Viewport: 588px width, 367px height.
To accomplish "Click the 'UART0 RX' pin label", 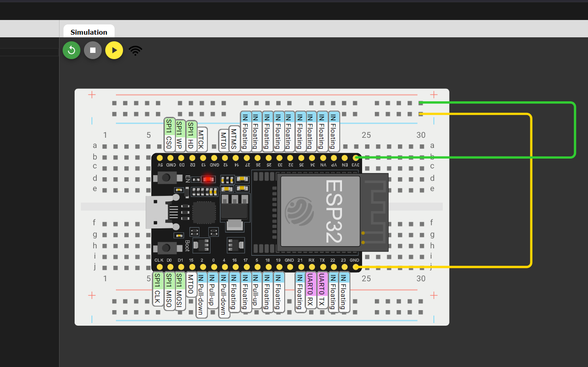I will pyautogui.click(x=311, y=291).
